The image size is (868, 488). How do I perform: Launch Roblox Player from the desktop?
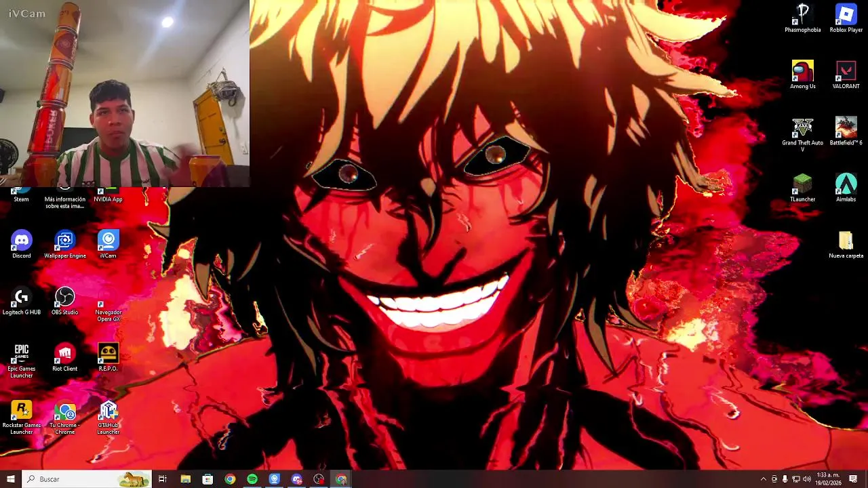point(846,18)
